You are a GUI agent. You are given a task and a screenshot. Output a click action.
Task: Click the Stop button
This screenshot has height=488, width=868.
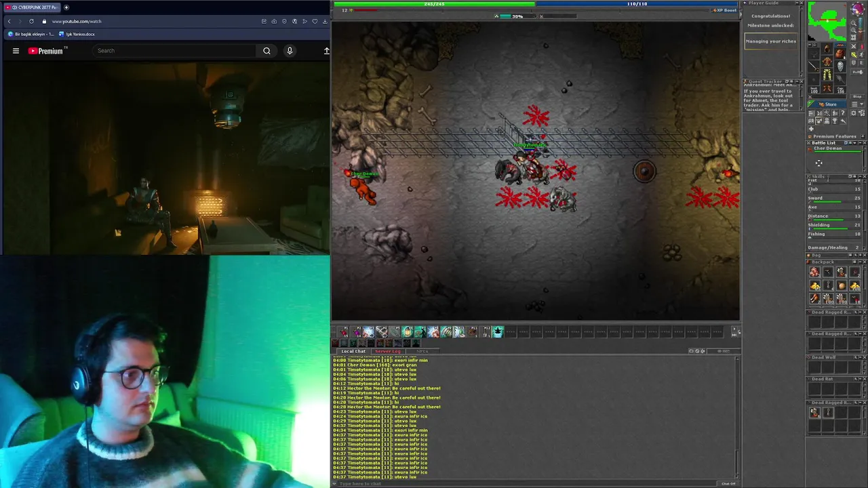(857, 96)
